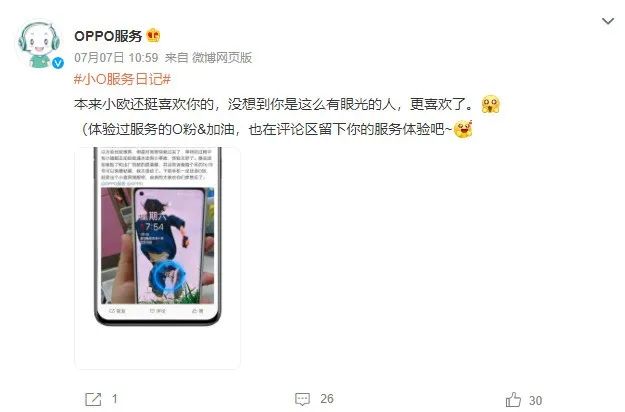Click the 07月07日 10:59 timestamp
625x412 pixels.
pyautogui.click(x=116, y=58)
